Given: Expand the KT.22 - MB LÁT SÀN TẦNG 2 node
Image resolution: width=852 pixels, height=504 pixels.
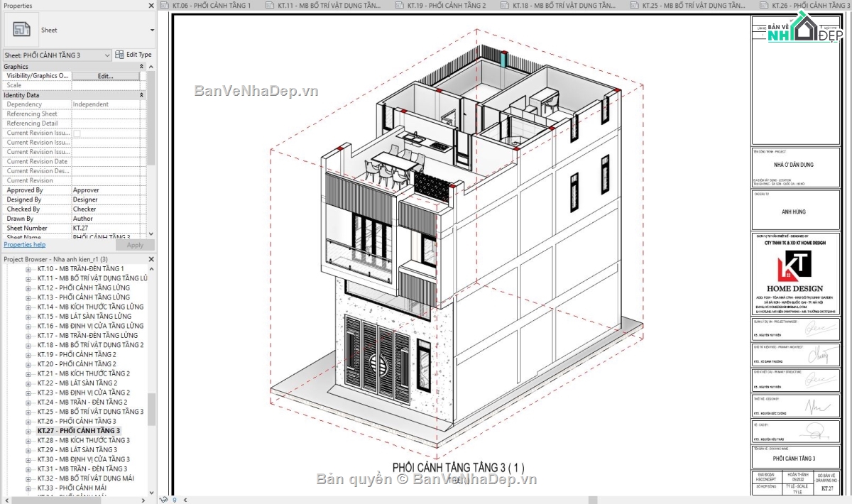Looking at the screenshot, I should point(28,383).
